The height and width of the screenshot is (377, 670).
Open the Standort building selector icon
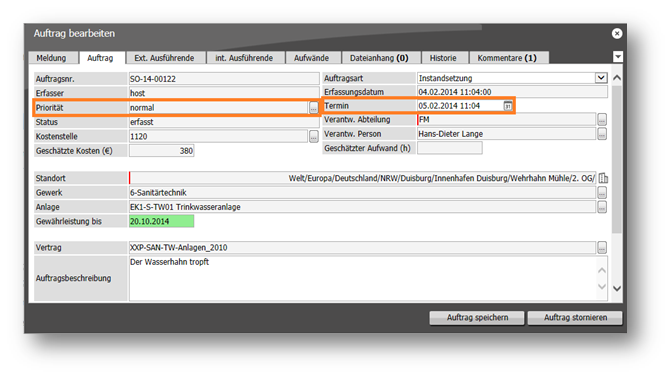pos(603,178)
